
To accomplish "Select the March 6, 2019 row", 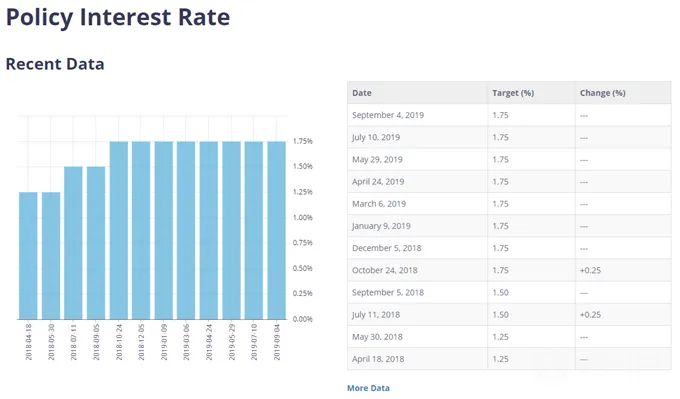I will tap(509, 204).
